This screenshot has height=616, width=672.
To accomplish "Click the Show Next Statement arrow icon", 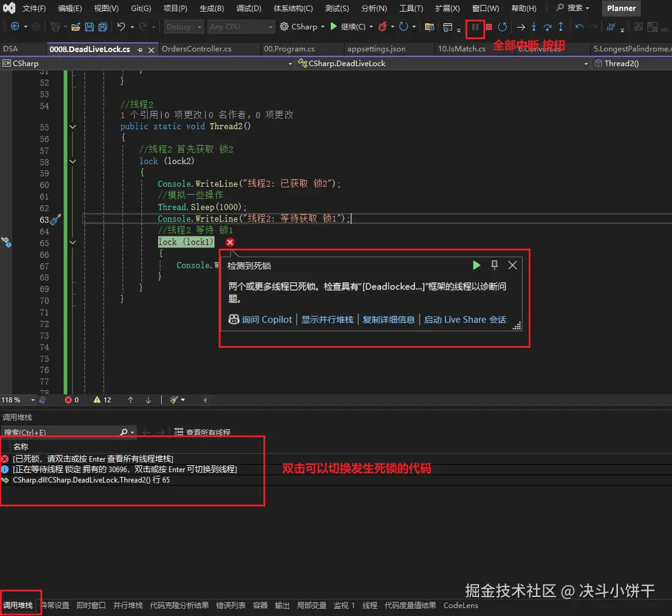I will 521,27.
